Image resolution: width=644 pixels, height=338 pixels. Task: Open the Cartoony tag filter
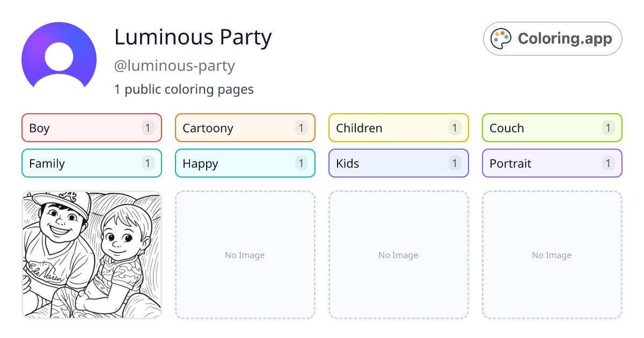point(245,128)
